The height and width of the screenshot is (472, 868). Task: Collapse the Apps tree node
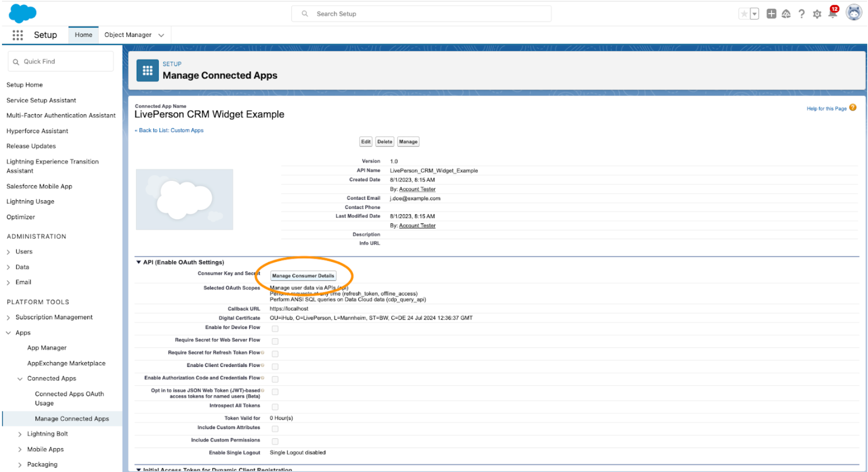click(x=8, y=333)
